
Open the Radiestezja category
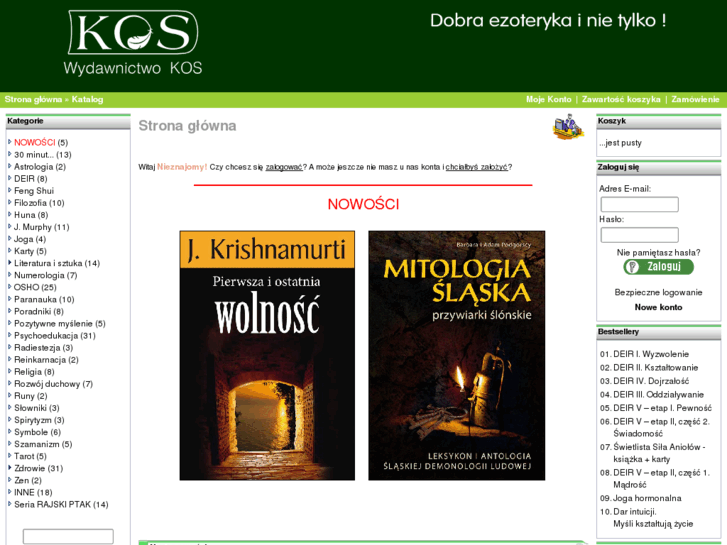tap(37, 347)
